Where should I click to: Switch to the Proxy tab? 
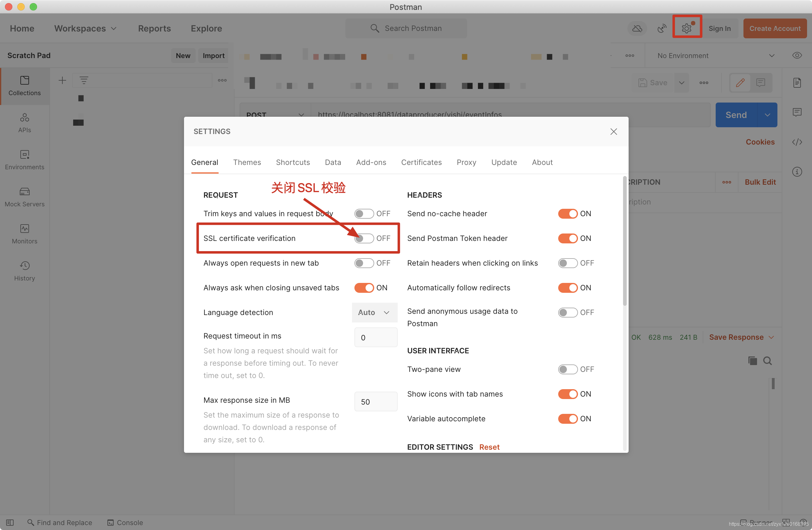pos(466,162)
